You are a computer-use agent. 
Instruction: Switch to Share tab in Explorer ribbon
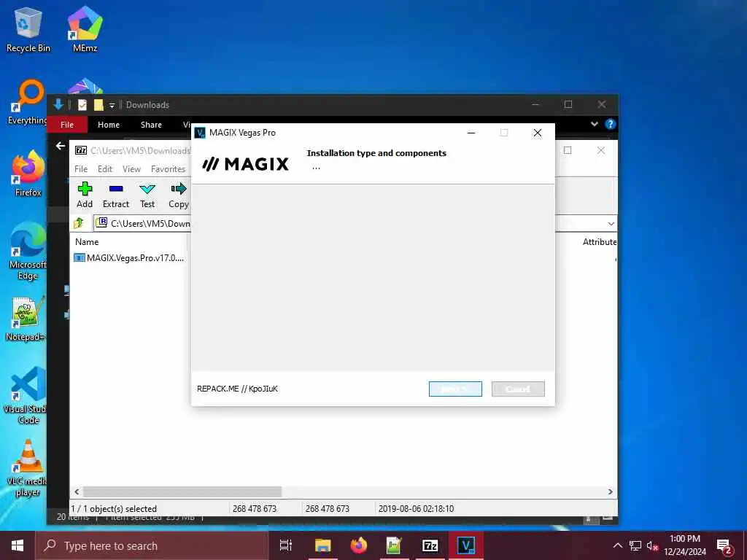tap(151, 125)
